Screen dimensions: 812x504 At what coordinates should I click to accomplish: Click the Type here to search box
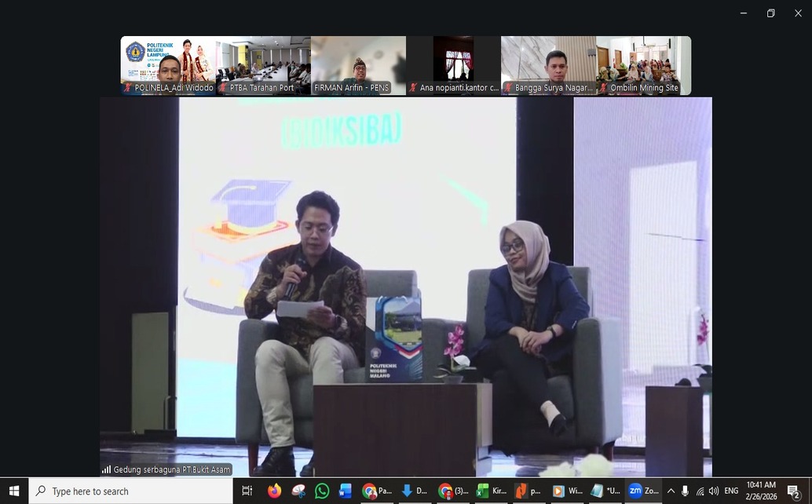tap(131, 491)
